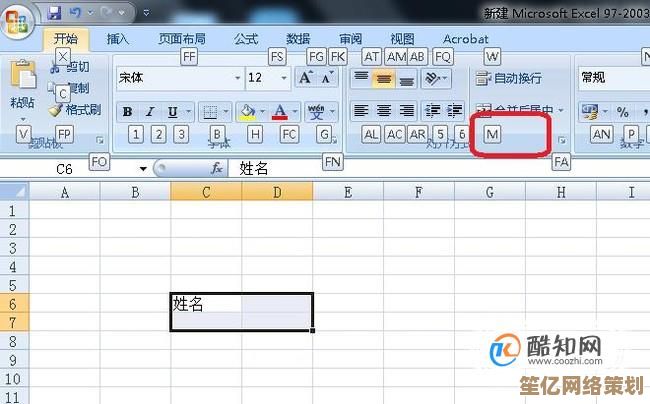Switch to 页面布局 tab
The height and width of the screenshot is (404, 650).
182,39
